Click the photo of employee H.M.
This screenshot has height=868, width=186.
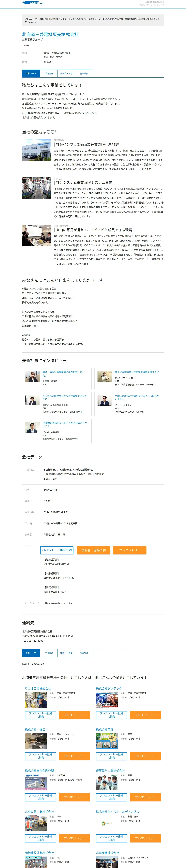(x=105, y=376)
